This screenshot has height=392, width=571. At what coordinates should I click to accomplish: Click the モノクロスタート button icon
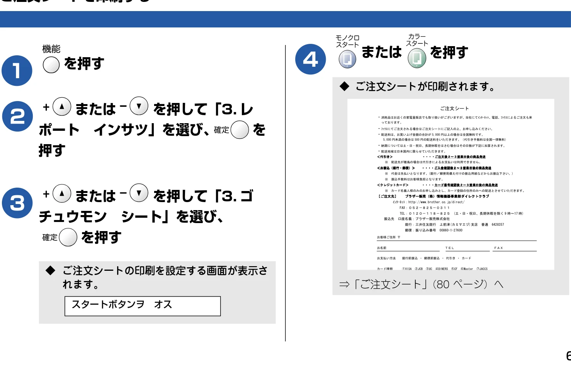(x=347, y=59)
